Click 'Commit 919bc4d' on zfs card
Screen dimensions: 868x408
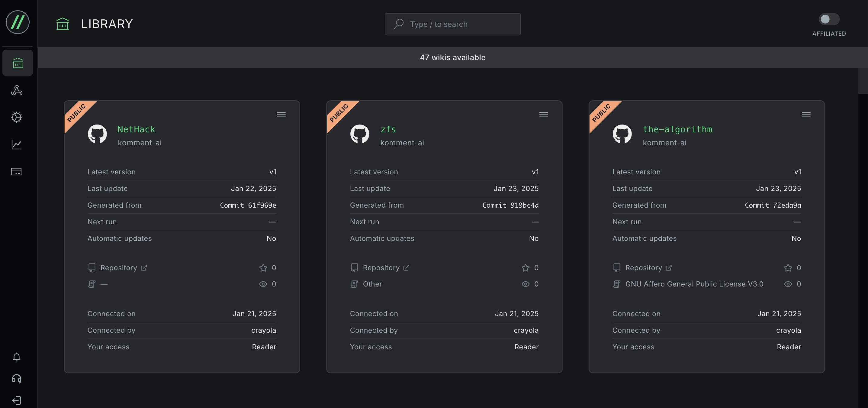pos(510,205)
